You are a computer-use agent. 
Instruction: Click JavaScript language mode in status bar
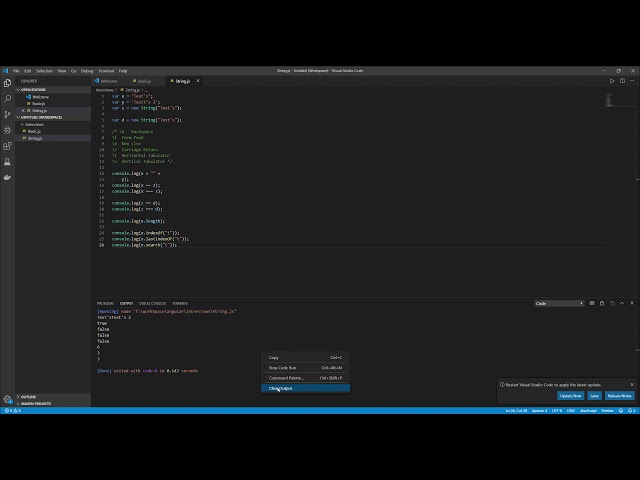pos(588,411)
